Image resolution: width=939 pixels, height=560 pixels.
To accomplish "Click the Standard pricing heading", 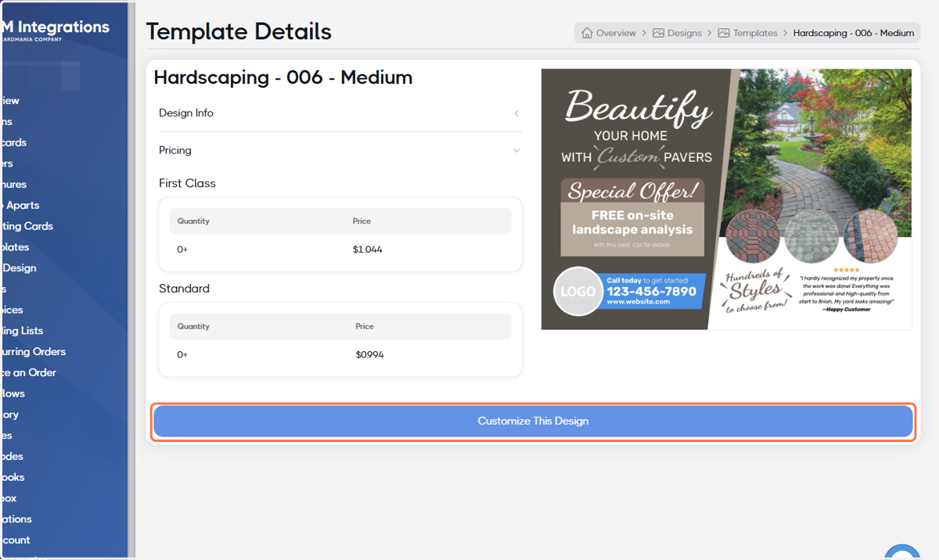I will 184,289.
